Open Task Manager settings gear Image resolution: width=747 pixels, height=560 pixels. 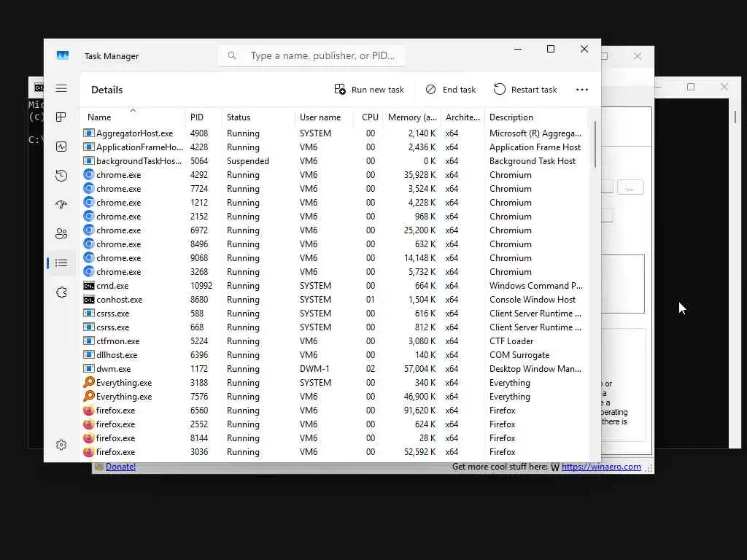coord(61,445)
